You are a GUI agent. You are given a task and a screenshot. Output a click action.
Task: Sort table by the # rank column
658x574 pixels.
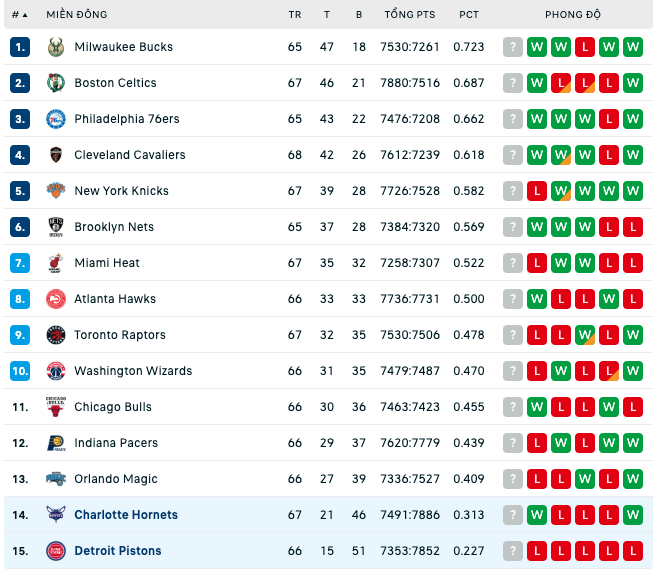[19, 15]
